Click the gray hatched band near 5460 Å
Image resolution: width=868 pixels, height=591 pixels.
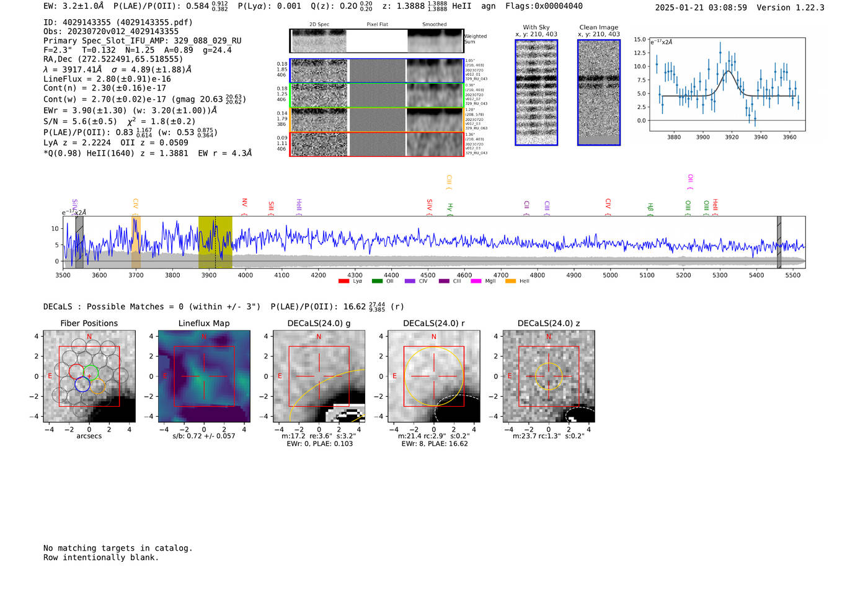click(779, 242)
